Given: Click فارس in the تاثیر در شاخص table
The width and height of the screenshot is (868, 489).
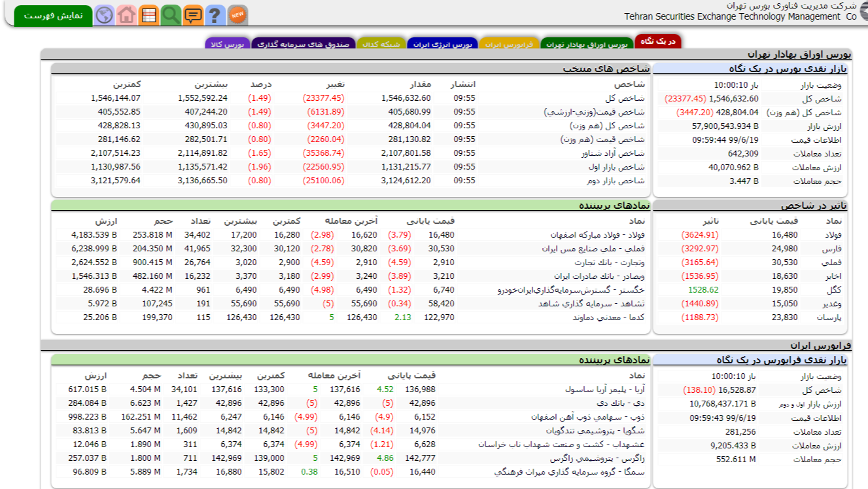Looking at the screenshot, I should coord(831,249).
